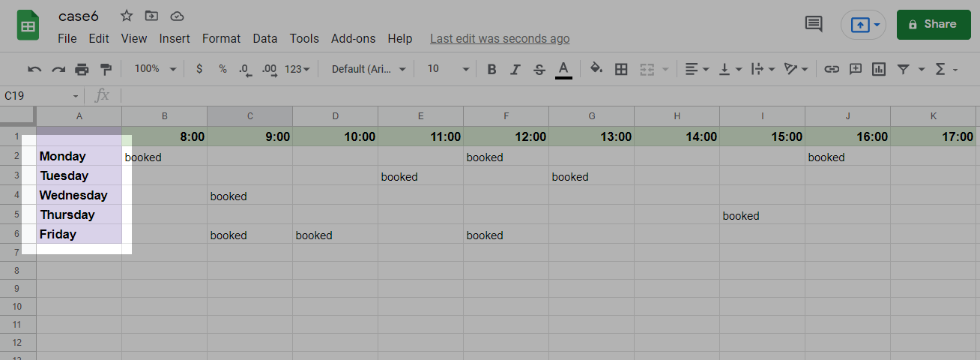This screenshot has width=980, height=360.
Task: Open the fill color picker
Action: click(x=596, y=69)
